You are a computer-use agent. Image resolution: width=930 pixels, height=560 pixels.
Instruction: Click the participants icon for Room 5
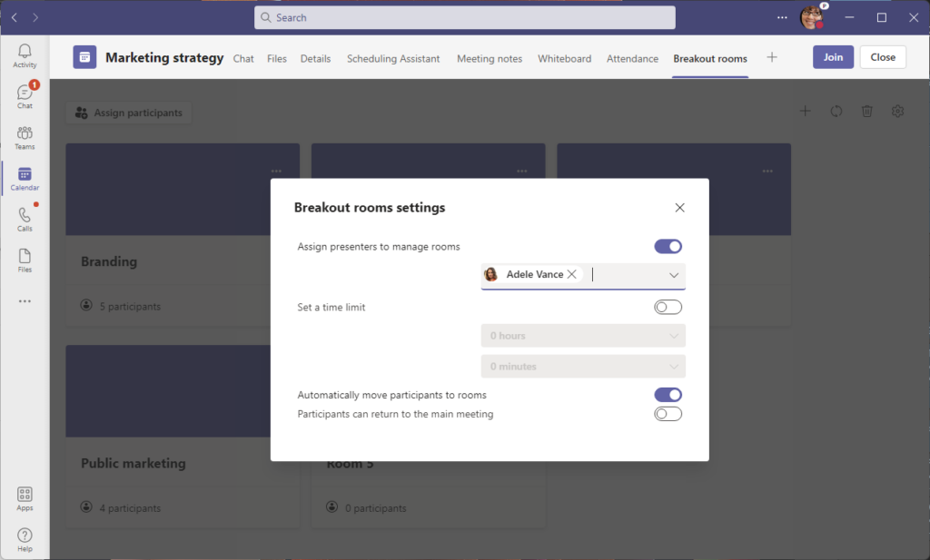332,507
